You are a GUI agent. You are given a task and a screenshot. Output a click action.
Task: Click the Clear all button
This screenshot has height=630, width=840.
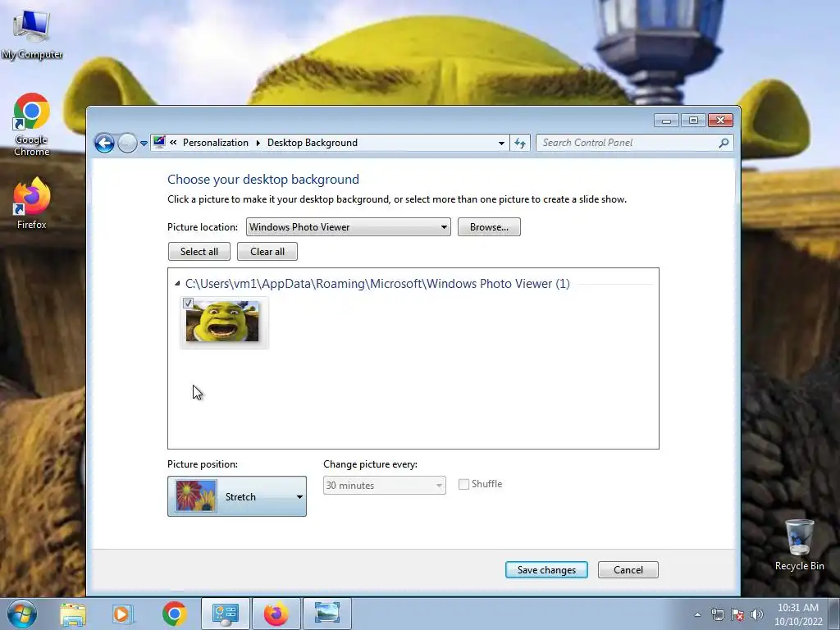coord(267,252)
